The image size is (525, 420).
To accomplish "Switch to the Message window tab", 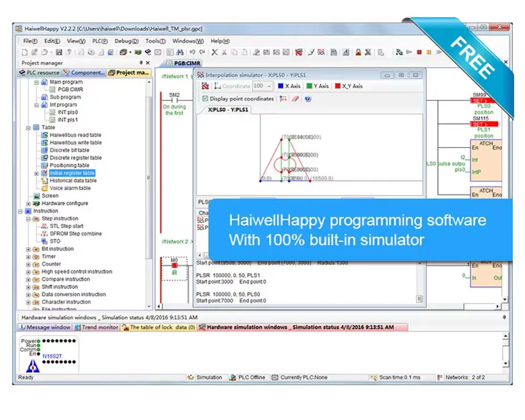I will [x=45, y=327].
